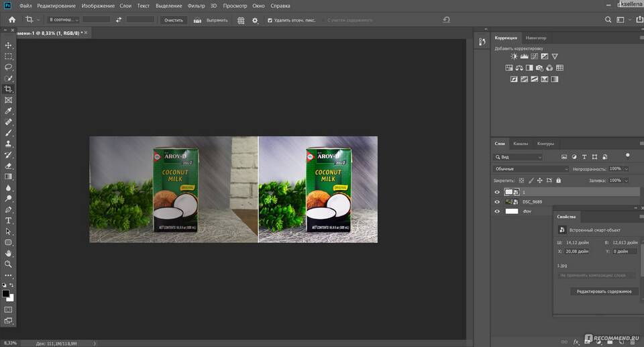The width and height of the screenshot is (644, 347).
Task: Toggle lock position icon
Action: pos(539,180)
